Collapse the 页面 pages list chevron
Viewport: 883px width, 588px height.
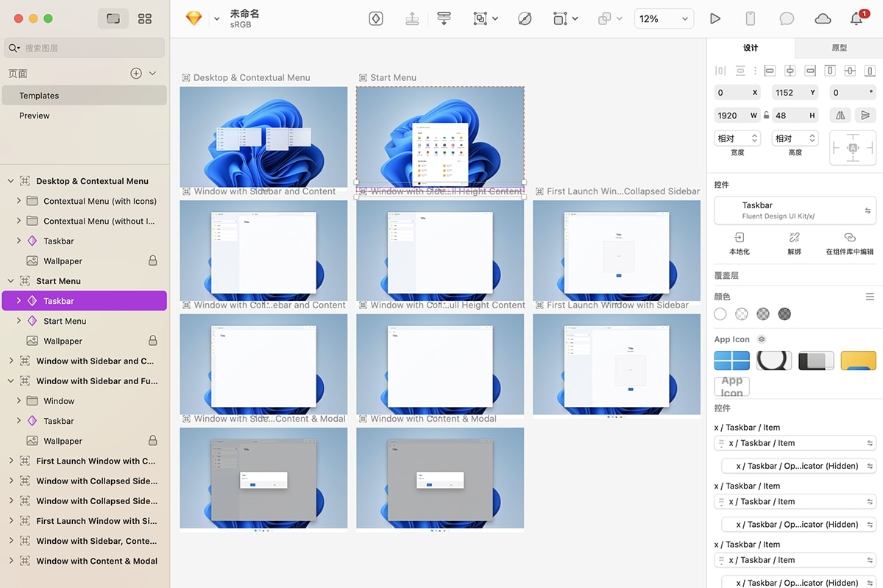click(x=152, y=74)
